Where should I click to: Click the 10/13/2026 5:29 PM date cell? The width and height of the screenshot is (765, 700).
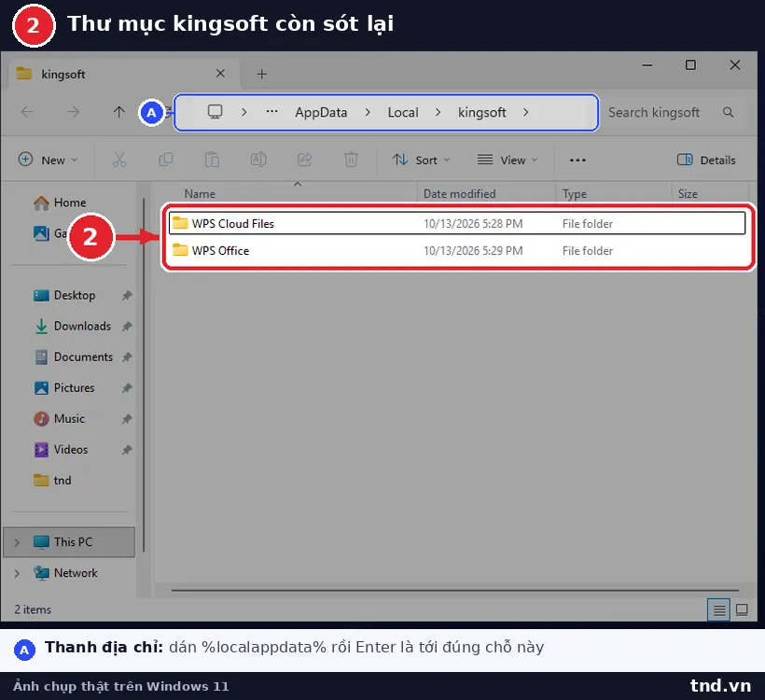473,250
